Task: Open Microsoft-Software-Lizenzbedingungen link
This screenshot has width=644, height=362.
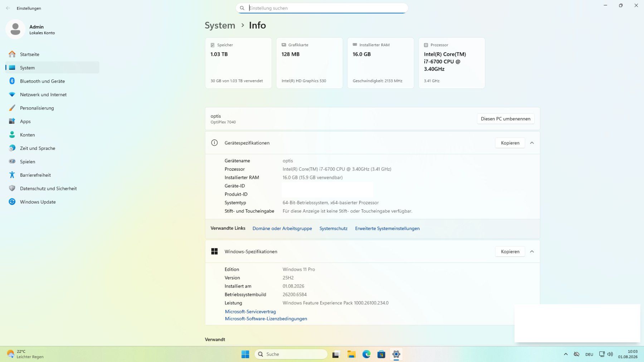Action: pyautogui.click(x=266, y=319)
